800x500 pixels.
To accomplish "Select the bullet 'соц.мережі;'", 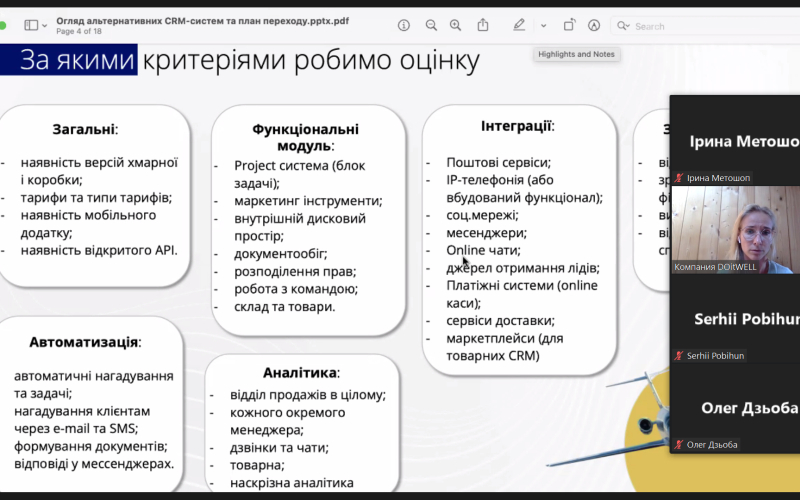I will 482,215.
